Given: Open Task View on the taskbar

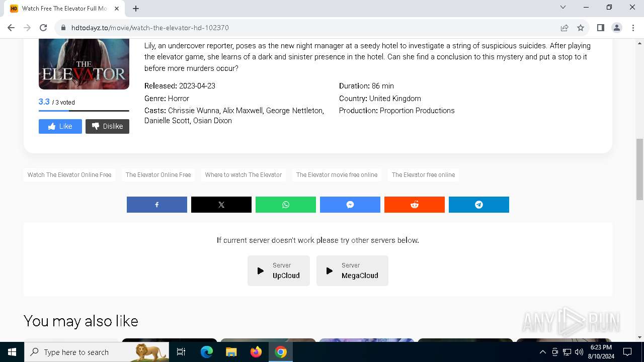Looking at the screenshot, I should [x=181, y=352].
